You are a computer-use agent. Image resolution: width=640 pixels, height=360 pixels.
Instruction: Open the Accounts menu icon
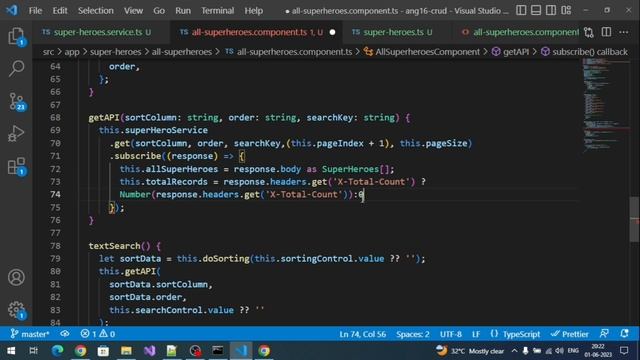[16, 278]
